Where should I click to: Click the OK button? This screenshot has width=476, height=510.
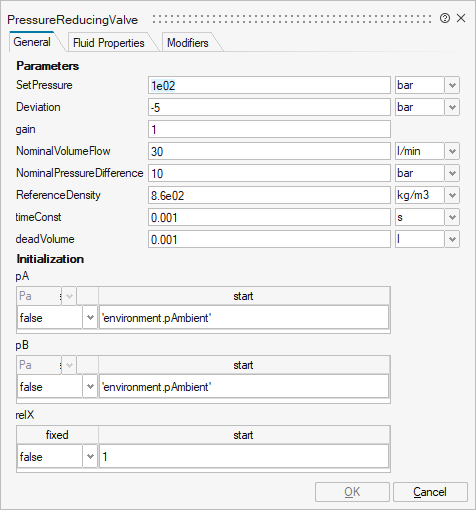tap(352, 492)
